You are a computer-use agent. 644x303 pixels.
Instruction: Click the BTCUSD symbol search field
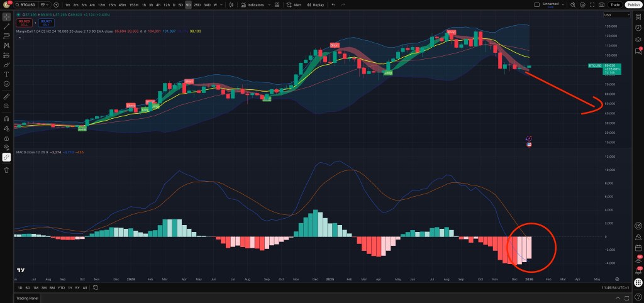(x=26, y=4)
